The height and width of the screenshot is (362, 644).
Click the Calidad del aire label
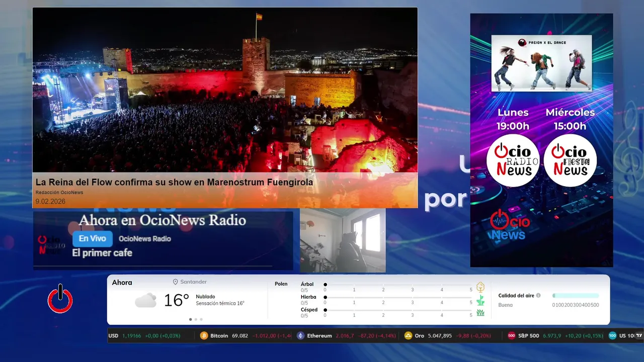516,296
